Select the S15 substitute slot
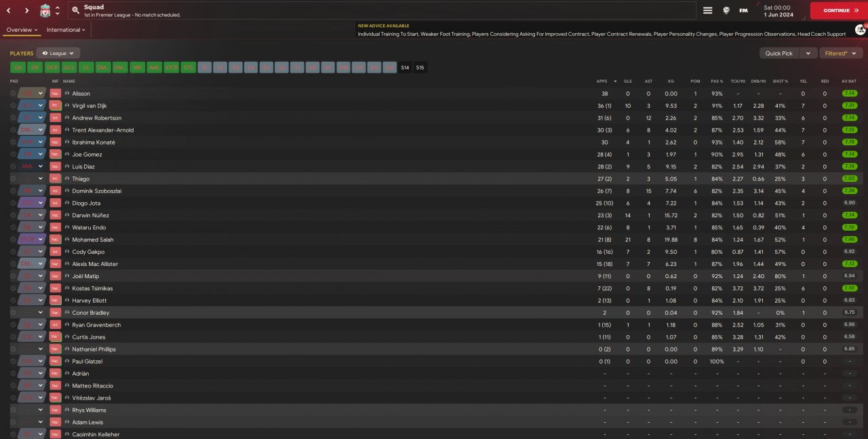The width and height of the screenshot is (868, 439). coord(420,67)
